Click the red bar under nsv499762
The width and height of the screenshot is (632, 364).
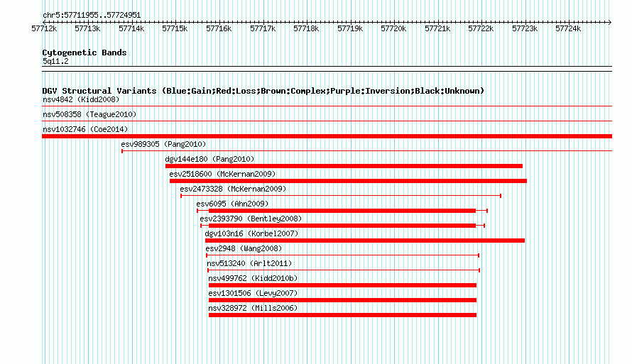click(x=342, y=285)
